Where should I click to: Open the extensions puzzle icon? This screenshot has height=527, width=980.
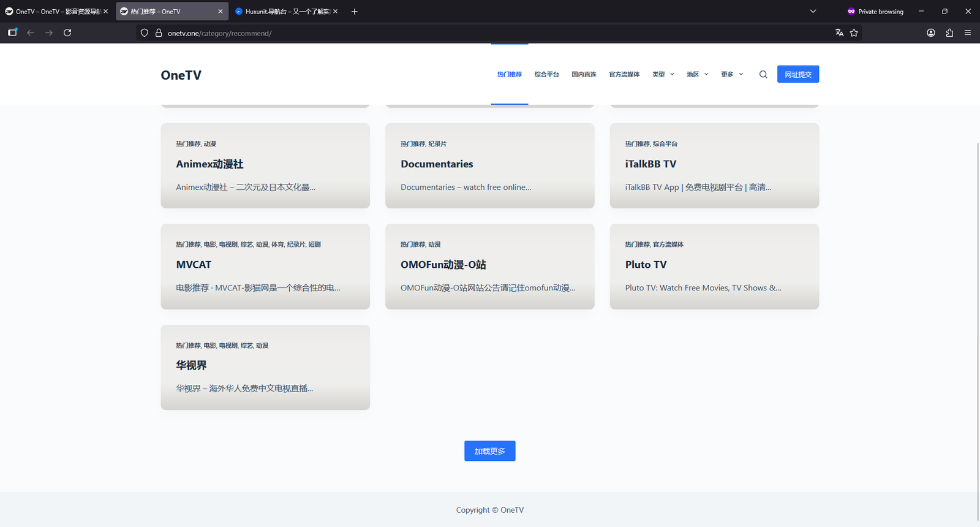pos(949,33)
